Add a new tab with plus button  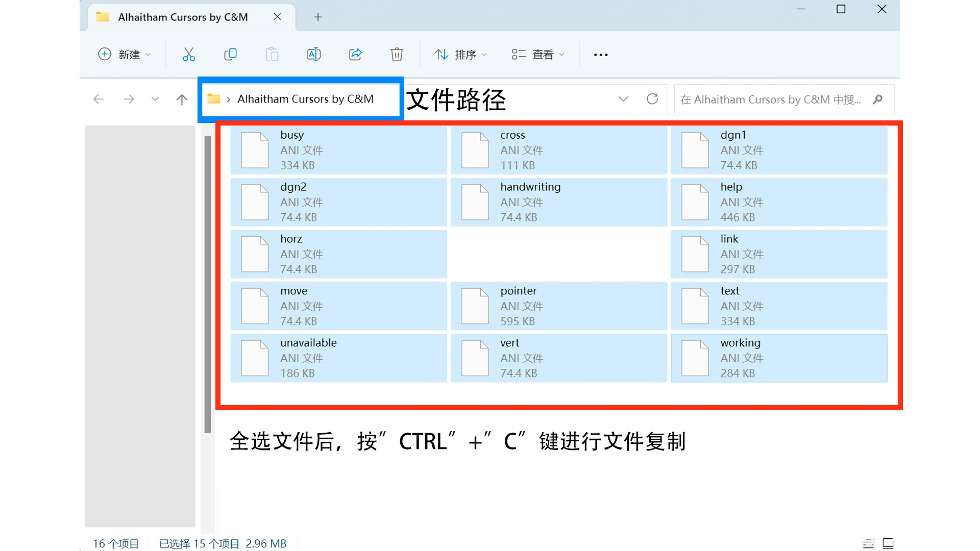pyautogui.click(x=318, y=17)
